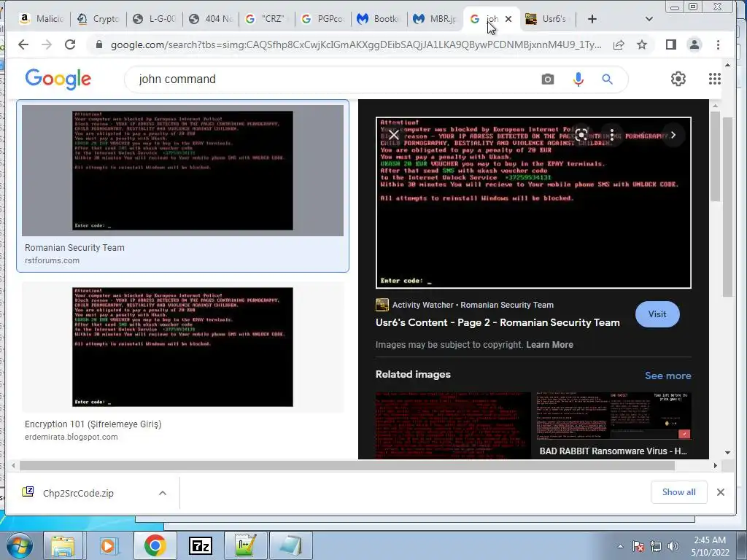Viewport: 747px width, 560px height.
Task: Switch to the "CRZ" Google tab
Action: [267, 19]
